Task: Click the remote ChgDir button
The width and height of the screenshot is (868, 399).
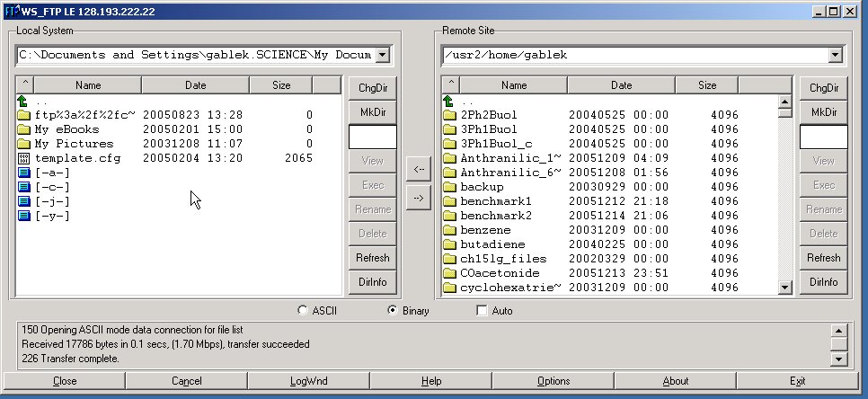Action: click(824, 88)
